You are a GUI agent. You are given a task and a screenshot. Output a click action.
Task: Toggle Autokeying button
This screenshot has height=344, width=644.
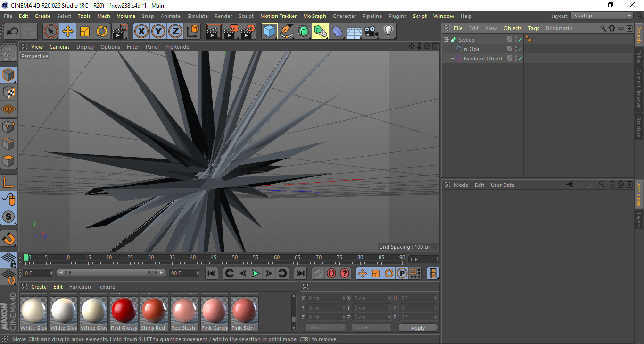[331, 273]
